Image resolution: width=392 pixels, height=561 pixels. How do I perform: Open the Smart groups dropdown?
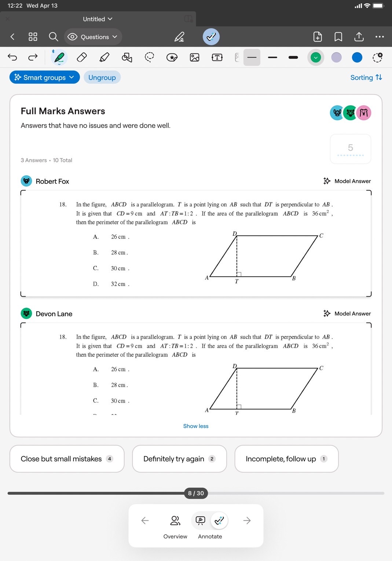click(44, 77)
